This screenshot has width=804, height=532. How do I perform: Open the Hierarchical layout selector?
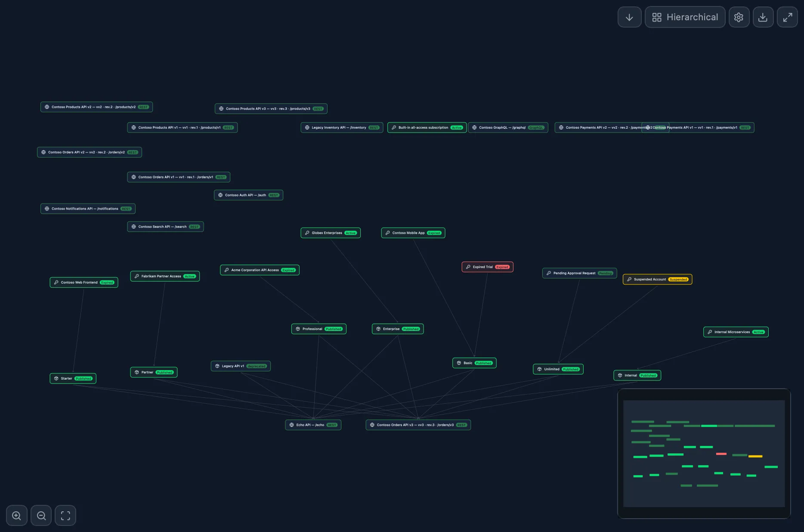[685, 17]
